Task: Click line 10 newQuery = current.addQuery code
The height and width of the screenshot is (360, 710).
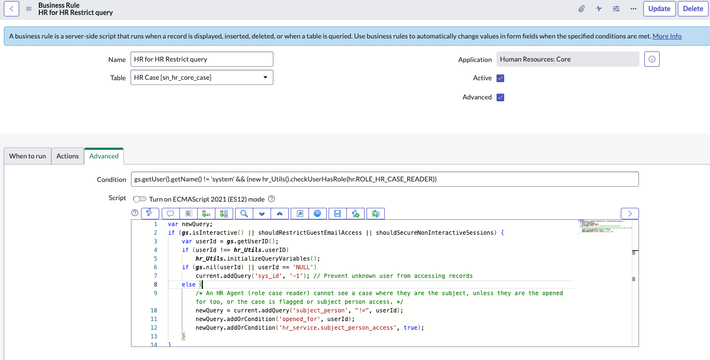Action: (x=299, y=311)
